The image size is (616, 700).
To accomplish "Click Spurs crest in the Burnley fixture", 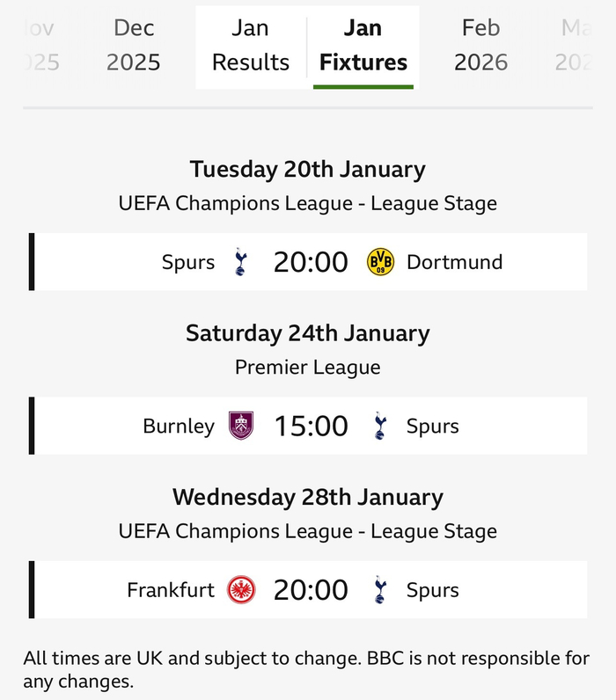I will tap(380, 426).
